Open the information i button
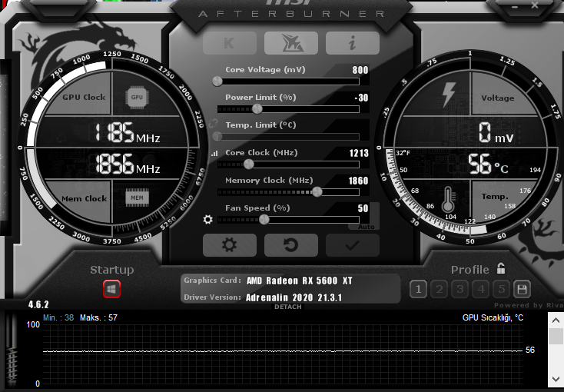The height and width of the screenshot is (392, 564). (x=353, y=43)
